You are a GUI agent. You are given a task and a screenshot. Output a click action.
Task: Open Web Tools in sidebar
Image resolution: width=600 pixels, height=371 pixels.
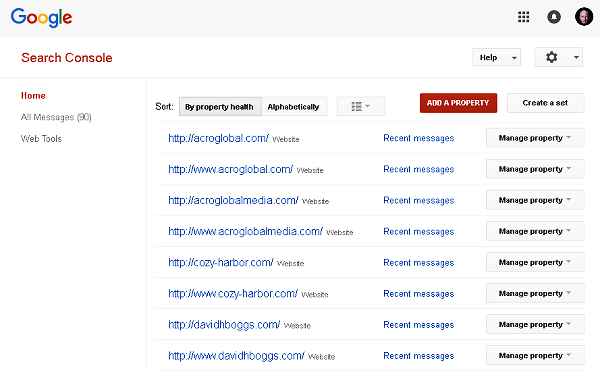41,138
